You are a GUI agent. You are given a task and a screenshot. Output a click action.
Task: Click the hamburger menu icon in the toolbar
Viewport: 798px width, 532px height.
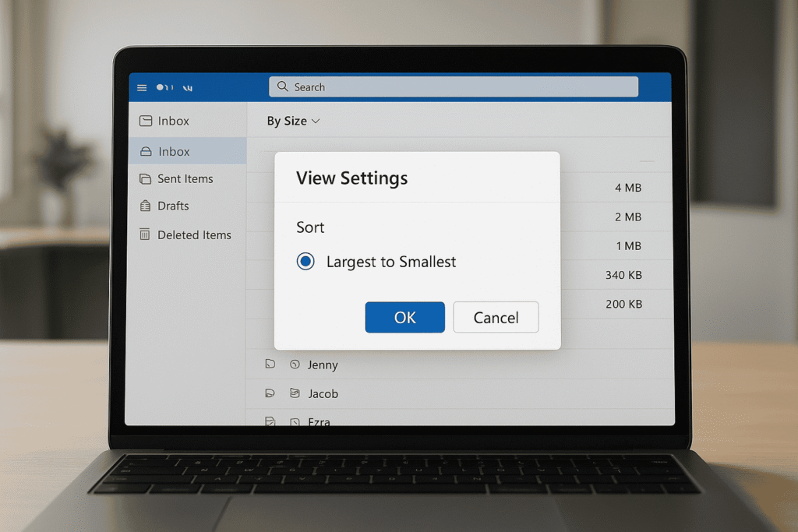coord(141,87)
